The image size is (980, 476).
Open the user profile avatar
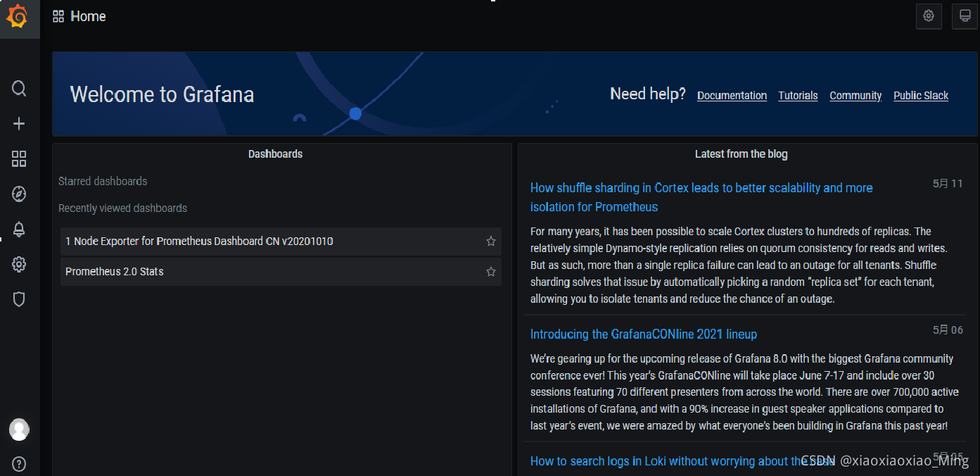[x=19, y=429]
